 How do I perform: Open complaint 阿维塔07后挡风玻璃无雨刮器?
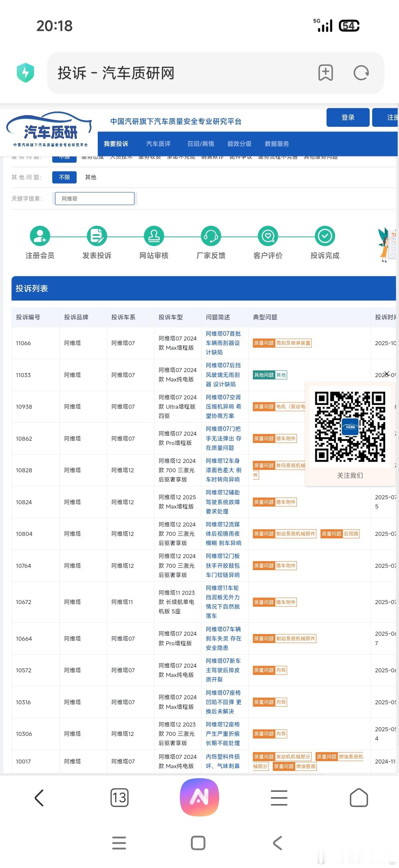point(223,375)
